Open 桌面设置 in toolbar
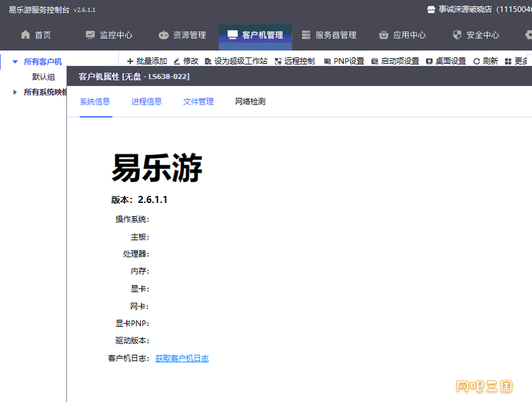The height and width of the screenshot is (402, 532). [x=446, y=61]
